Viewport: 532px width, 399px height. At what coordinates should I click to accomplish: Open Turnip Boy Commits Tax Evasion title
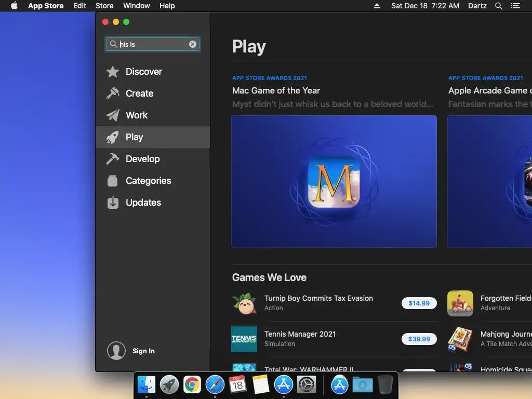coord(318,298)
